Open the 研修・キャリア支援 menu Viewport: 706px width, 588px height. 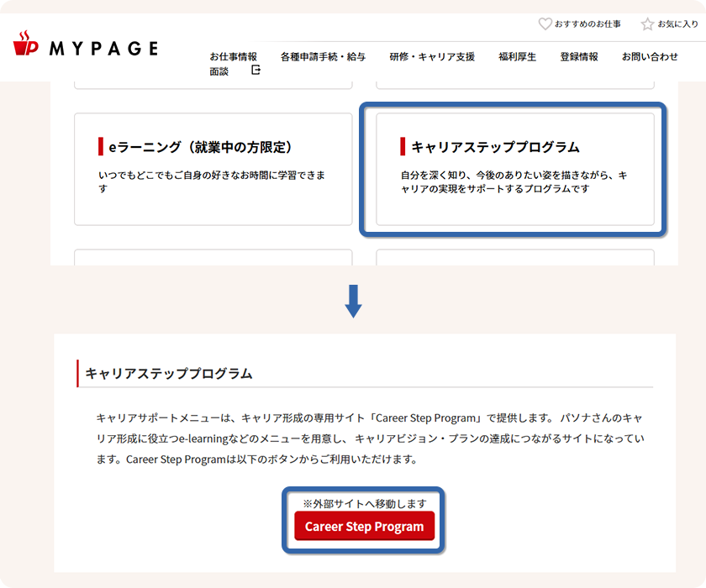coord(432,56)
